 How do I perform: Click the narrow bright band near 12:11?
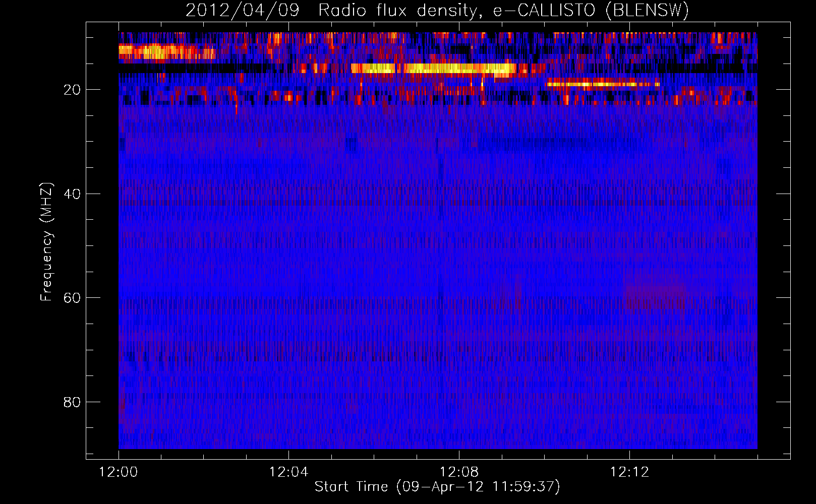point(603,84)
